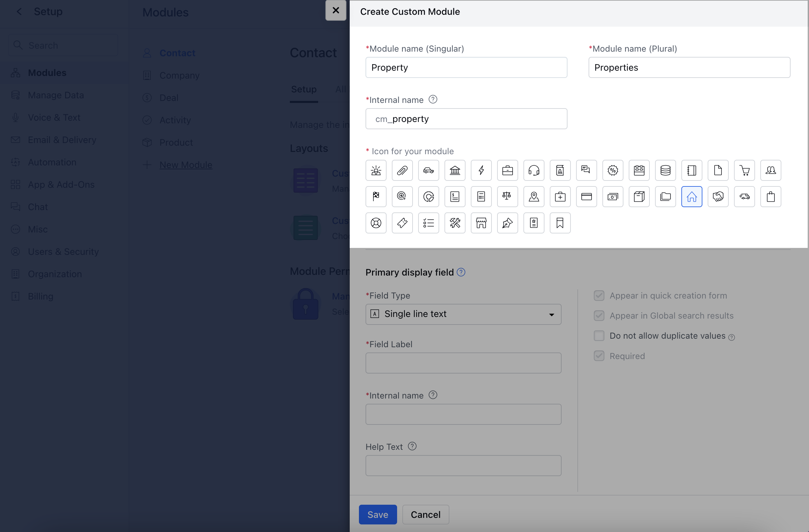809x532 pixels.
Task: Select the delivery truck module icon
Action: (x=745, y=196)
